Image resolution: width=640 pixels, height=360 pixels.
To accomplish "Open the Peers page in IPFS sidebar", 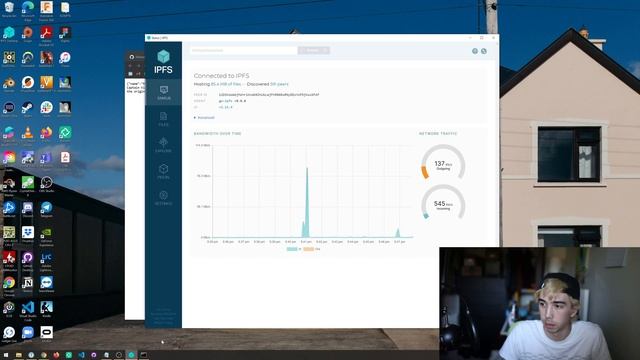I will 163,172.
